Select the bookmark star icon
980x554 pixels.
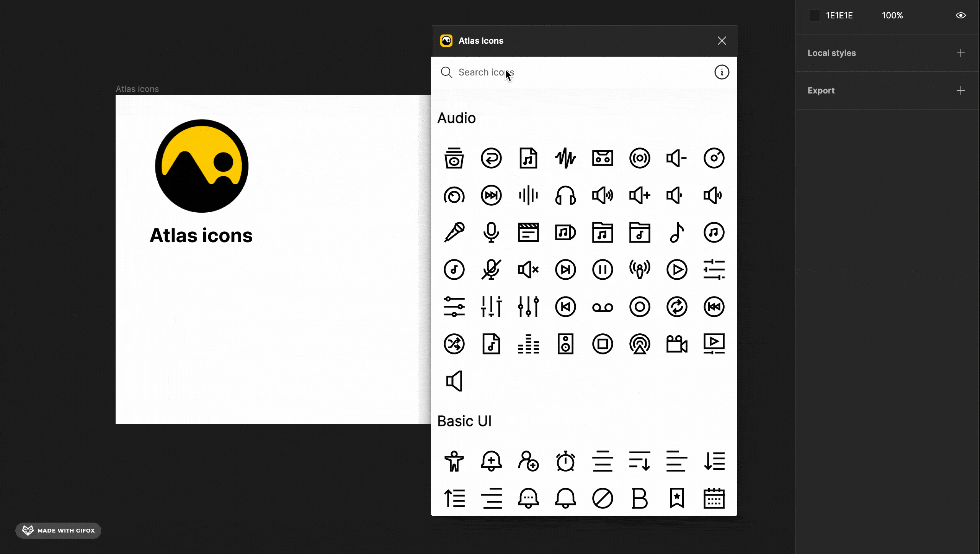[x=677, y=498]
